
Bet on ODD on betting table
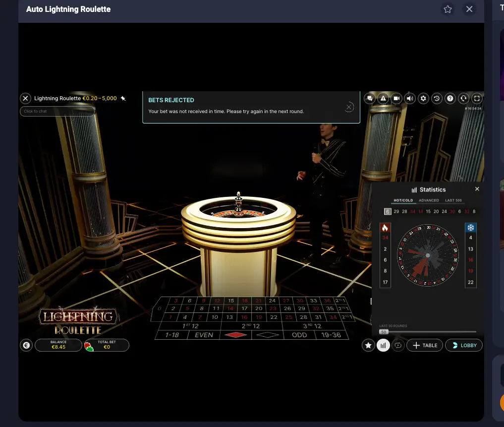point(299,335)
